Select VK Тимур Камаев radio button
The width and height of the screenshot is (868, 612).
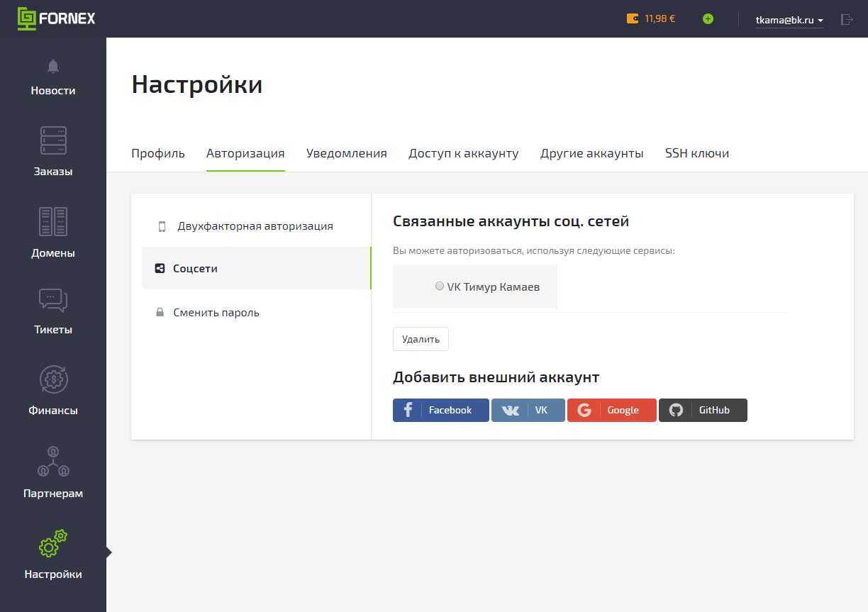(x=440, y=286)
